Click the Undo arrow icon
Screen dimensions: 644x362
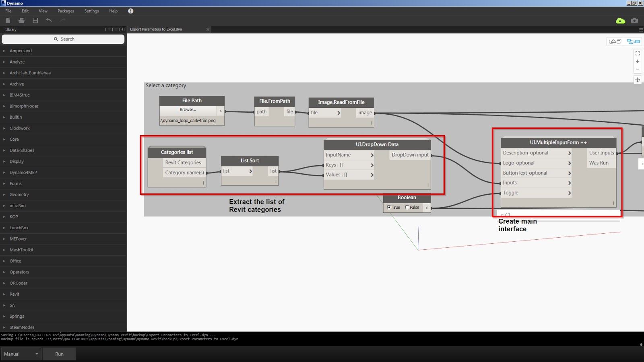(48, 20)
